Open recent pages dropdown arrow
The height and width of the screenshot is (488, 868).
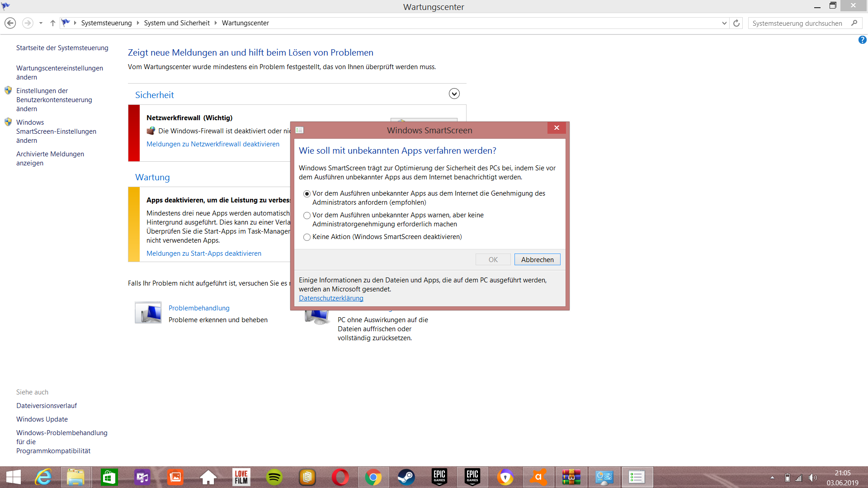coord(41,23)
